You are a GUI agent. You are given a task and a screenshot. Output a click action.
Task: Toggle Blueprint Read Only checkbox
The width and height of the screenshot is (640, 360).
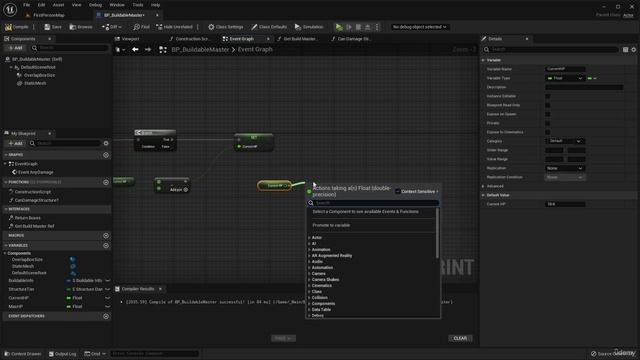pos(548,105)
